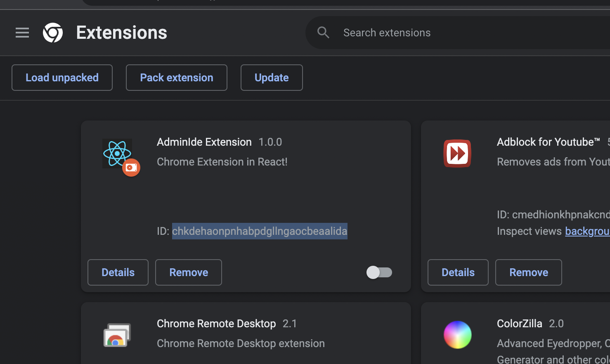The image size is (610, 364).
Task: Click the Chrome logo icon
Action: click(x=53, y=33)
